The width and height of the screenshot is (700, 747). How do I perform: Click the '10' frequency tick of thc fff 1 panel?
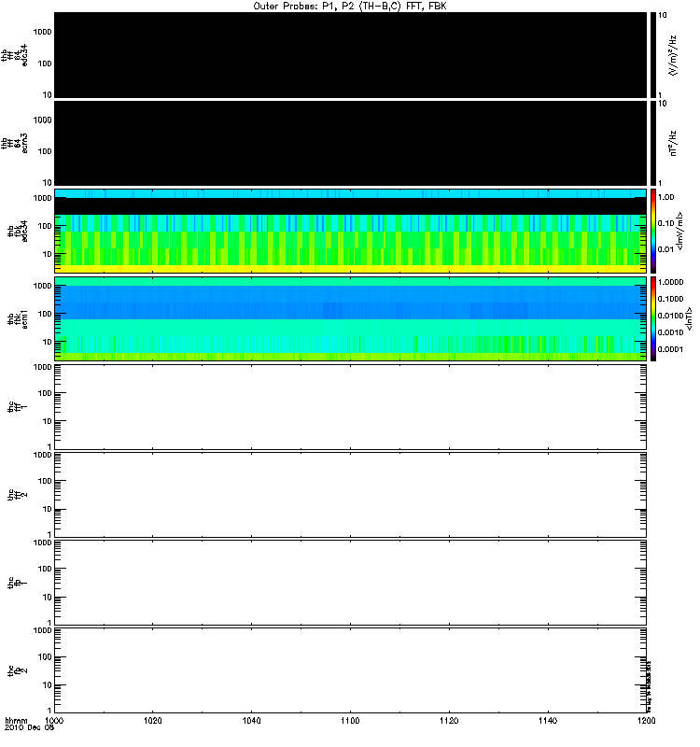(47, 421)
